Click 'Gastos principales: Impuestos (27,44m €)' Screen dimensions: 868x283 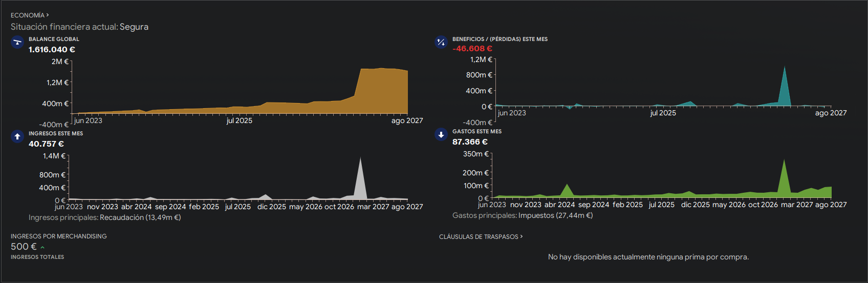[x=523, y=215]
